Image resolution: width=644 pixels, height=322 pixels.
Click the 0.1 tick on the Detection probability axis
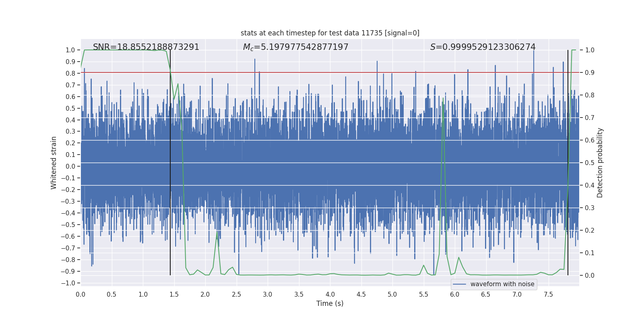[590, 253]
